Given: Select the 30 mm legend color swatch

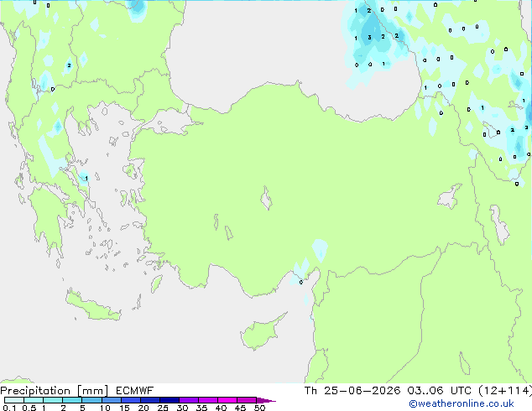Looking at the screenshot, I should 188,400.
